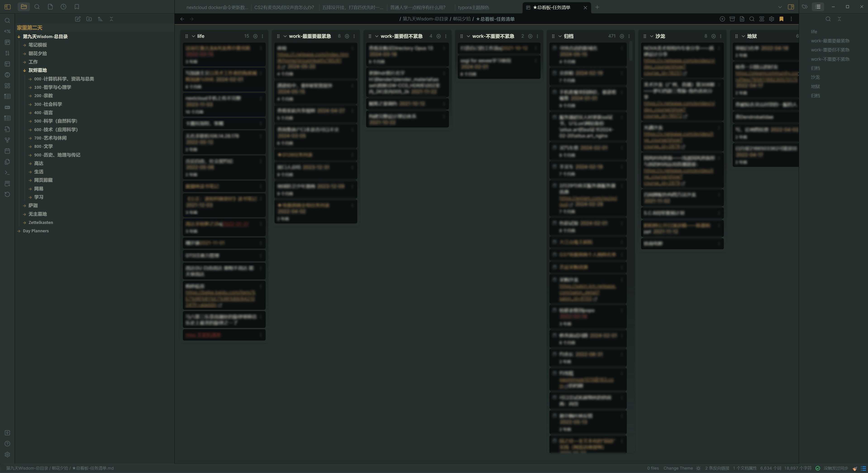Image resolution: width=868 pixels, height=473 pixels.
Task: Add a card to the life list
Action: coord(255,36)
